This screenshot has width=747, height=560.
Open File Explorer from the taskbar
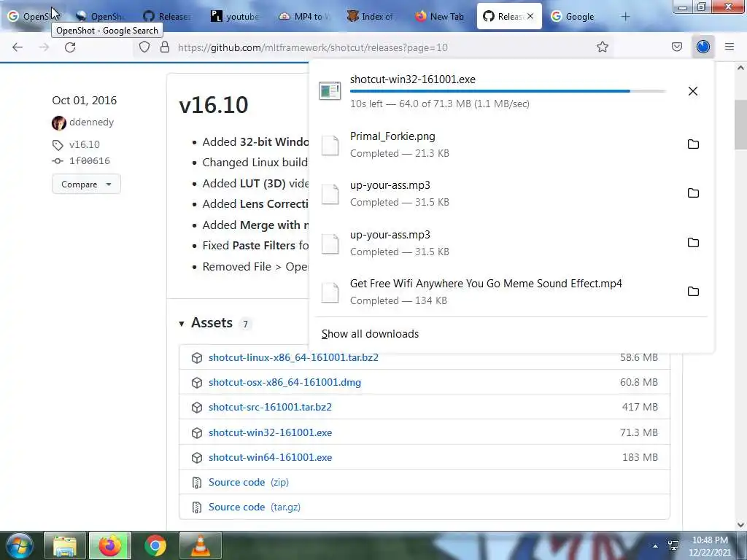(x=65, y=545)
